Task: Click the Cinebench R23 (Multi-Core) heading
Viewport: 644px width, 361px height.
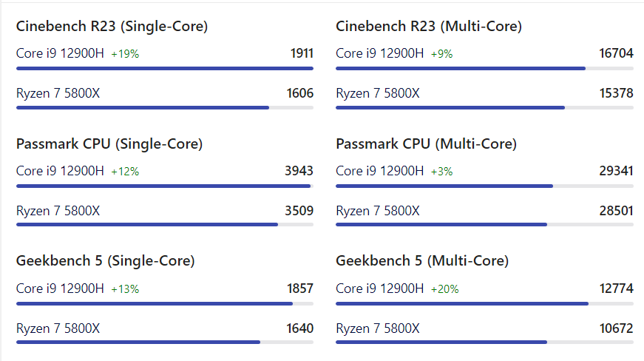Action: coord(429,27)
